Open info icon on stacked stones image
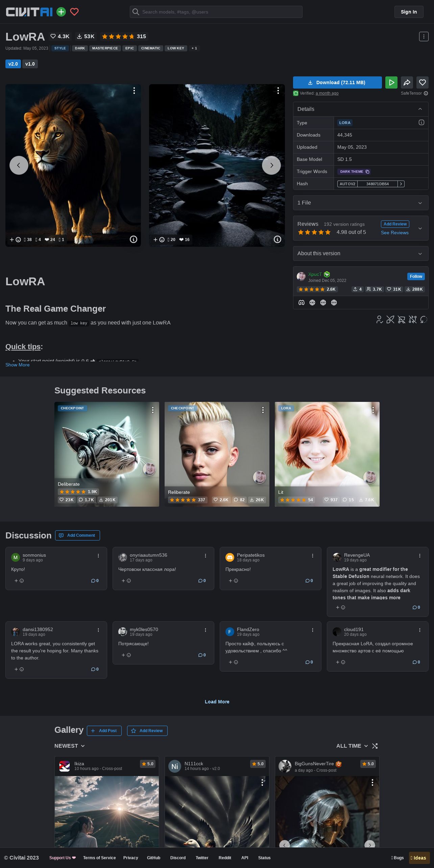This screenshot has width=434, height=868. (278, 239)
